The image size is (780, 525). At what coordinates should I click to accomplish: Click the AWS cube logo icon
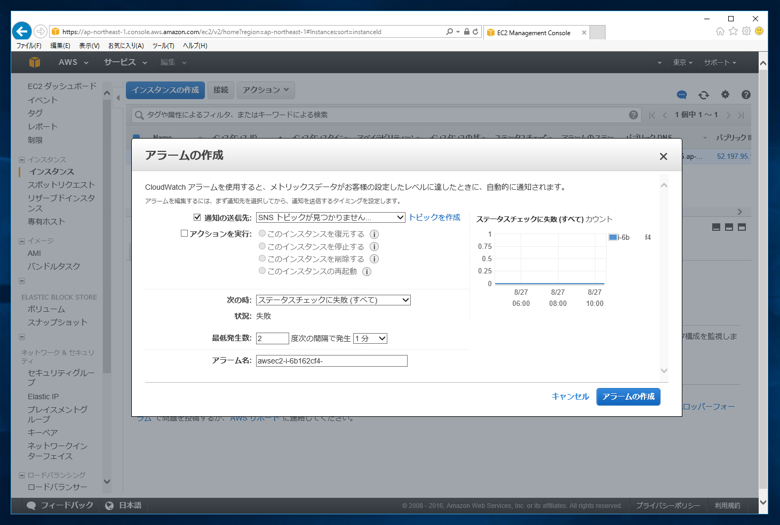(x=34, y=62)
